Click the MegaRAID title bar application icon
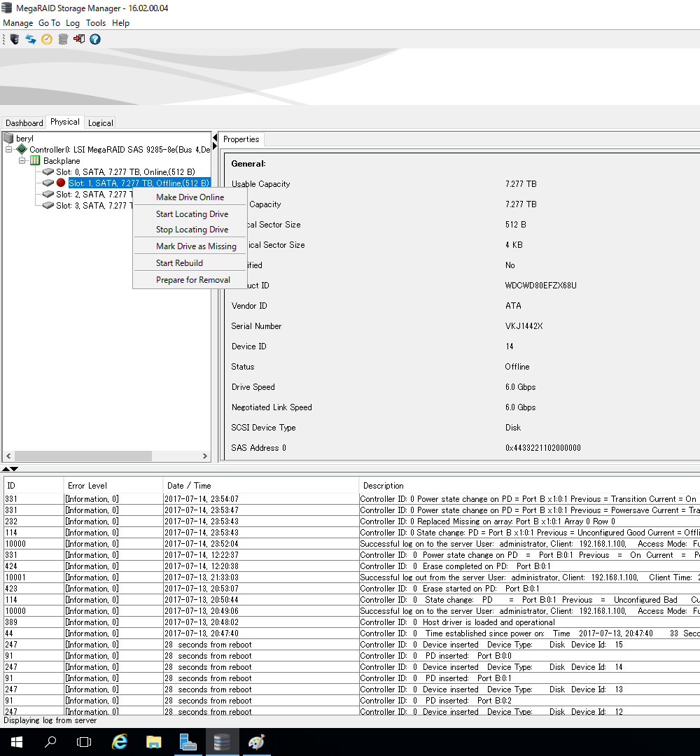The image size is (700, 756). pos(7,8)
